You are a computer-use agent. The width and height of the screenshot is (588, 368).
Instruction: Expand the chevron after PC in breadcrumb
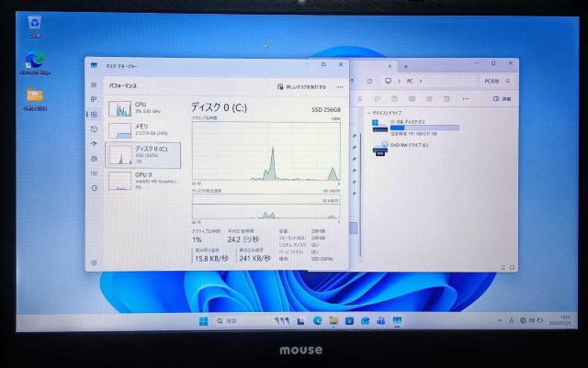click(x=421, y=81)
